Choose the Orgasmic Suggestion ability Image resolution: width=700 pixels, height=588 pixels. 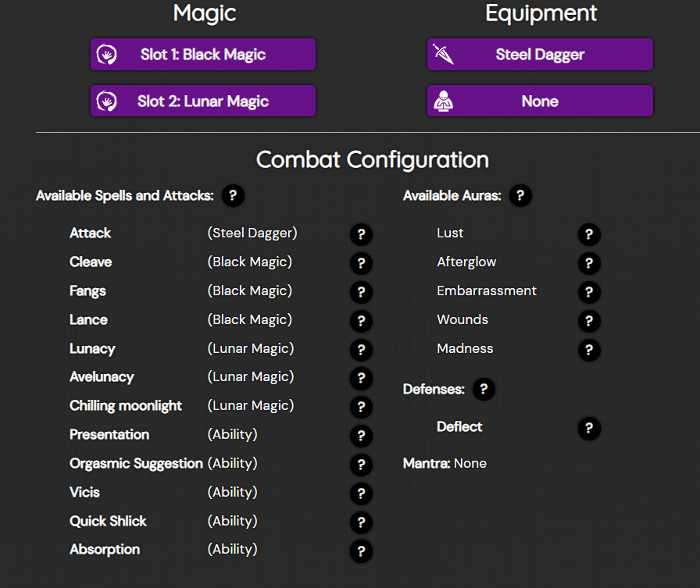tap(136, 463)
